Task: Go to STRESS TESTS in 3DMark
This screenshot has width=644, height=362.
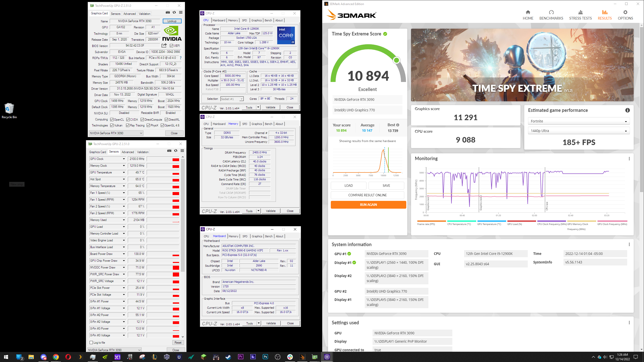Action: 580,15
